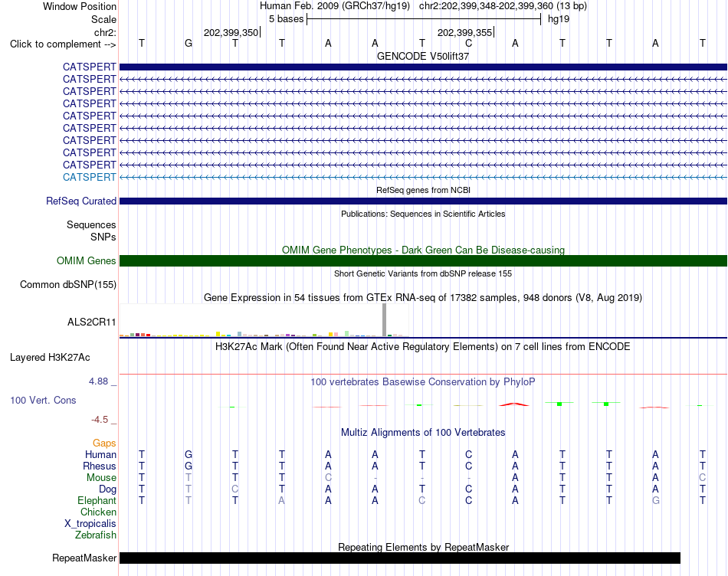Image resolution: width=728 pixels, height=576 pixels.
Task: Click the -4.5 PhyloP lower scale value
Action: coord(100,420)
